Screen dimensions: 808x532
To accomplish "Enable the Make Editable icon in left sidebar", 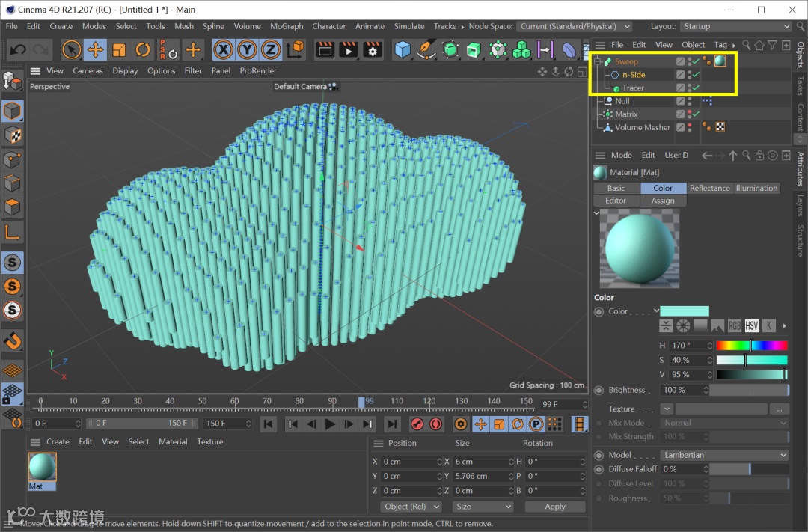I will [x=13, y=80].
